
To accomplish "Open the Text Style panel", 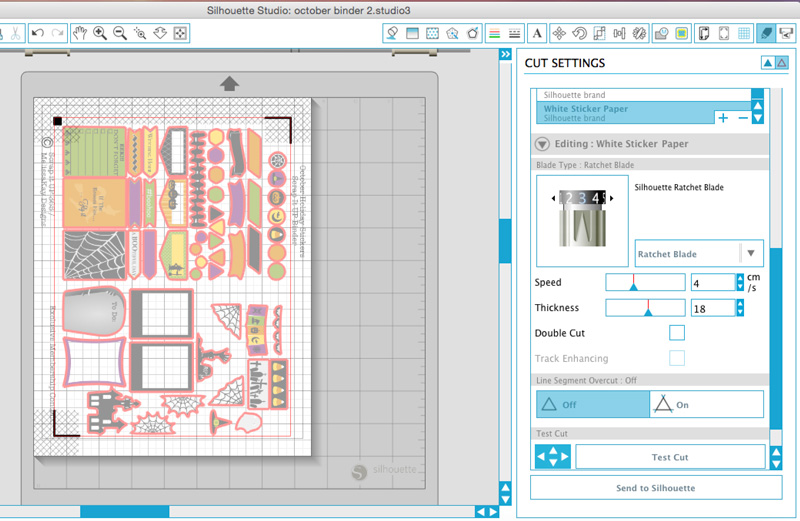I will (x=537, y=34).
